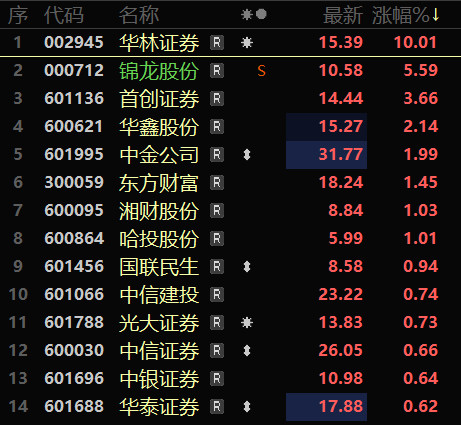Click stock code 600864
This screenshot has height=425, width=461.
[74, 239]
